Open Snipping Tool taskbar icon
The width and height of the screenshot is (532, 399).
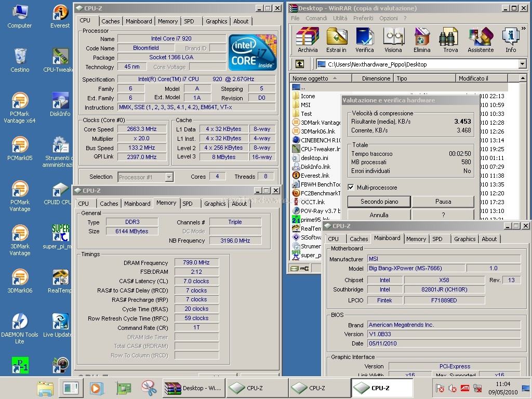click(149, 388)
